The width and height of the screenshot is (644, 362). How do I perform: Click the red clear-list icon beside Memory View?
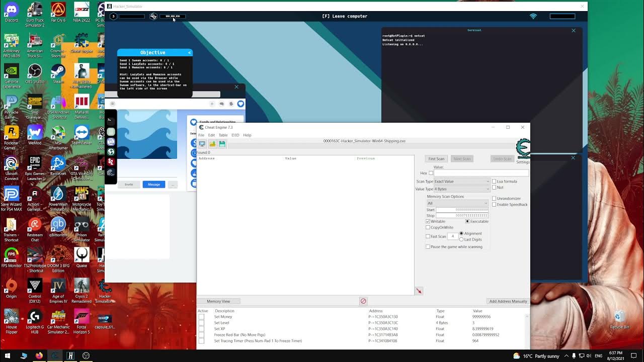coord(363,301)
